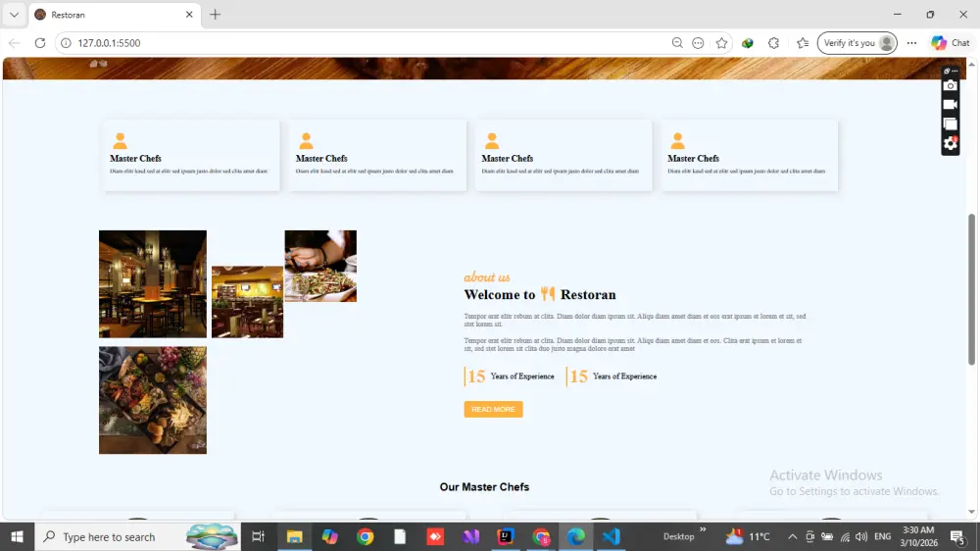Open IntelliJ IDEA from the taskbar
Viewport: 980px width, 551px height.
(506, 536)
